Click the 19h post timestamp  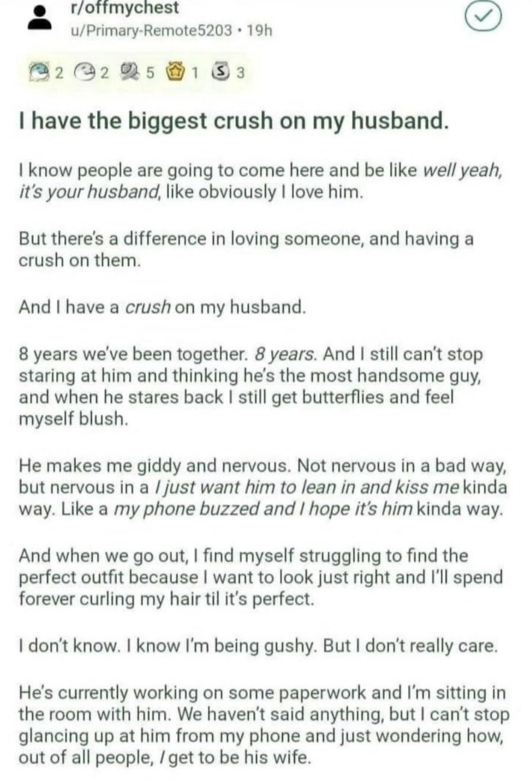(x=260, y=31)
